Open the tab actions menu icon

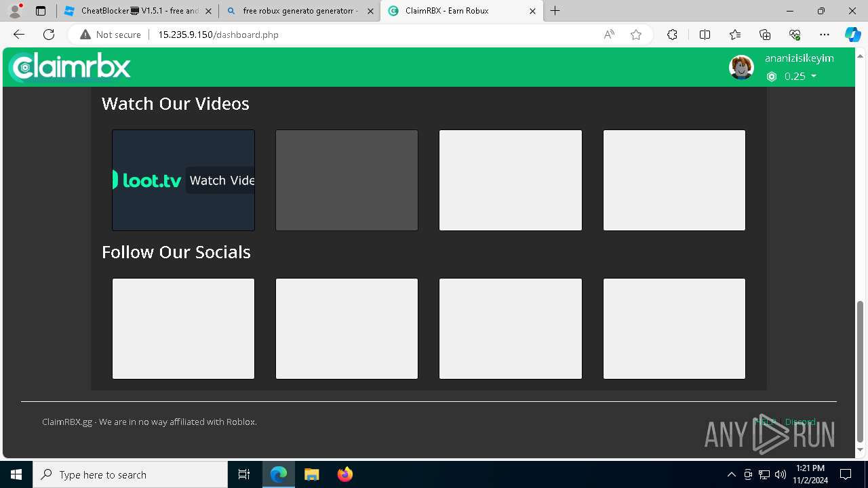click(41, 11)
